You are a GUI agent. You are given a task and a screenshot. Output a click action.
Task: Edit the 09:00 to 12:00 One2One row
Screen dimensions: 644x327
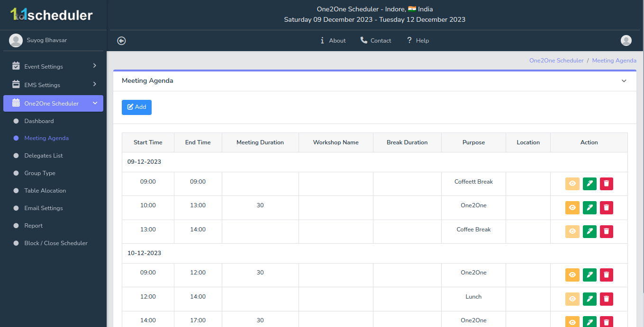tap(590, 275)
